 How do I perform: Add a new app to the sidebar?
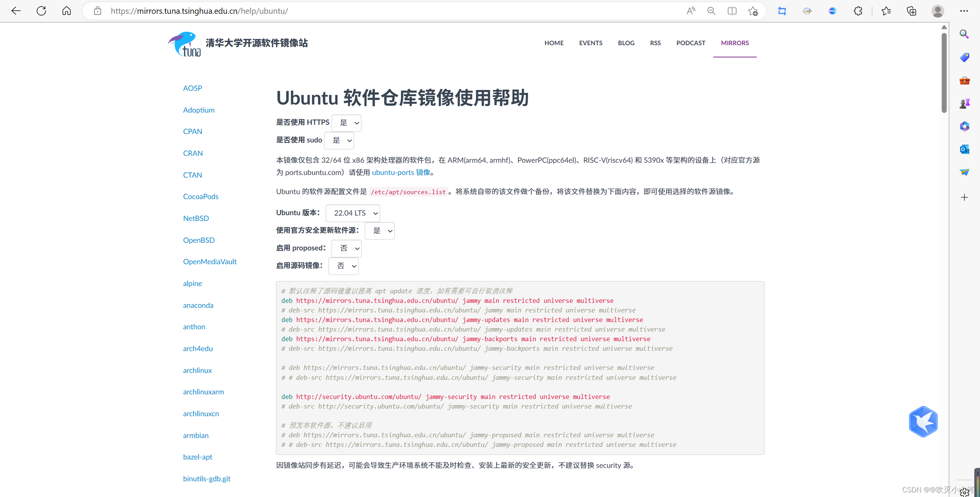tap(964, 198)
